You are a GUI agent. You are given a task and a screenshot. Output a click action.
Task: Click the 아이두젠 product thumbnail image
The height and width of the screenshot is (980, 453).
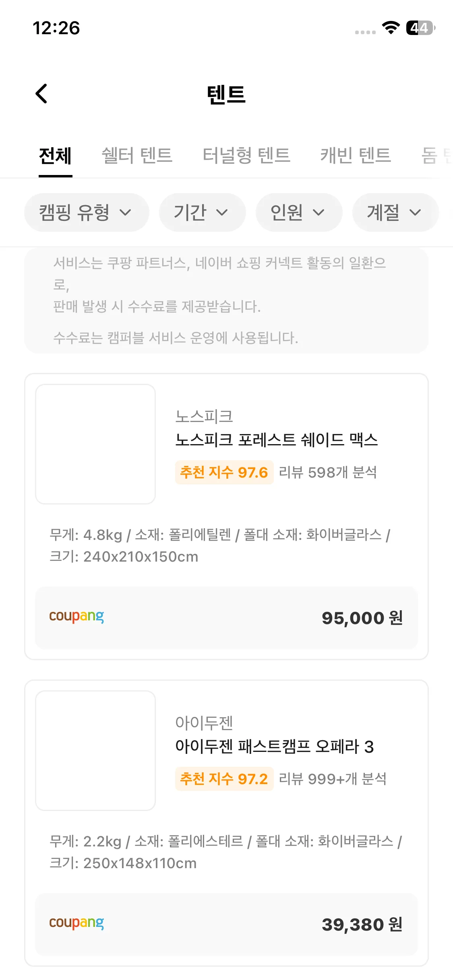(x=95, y=751)
